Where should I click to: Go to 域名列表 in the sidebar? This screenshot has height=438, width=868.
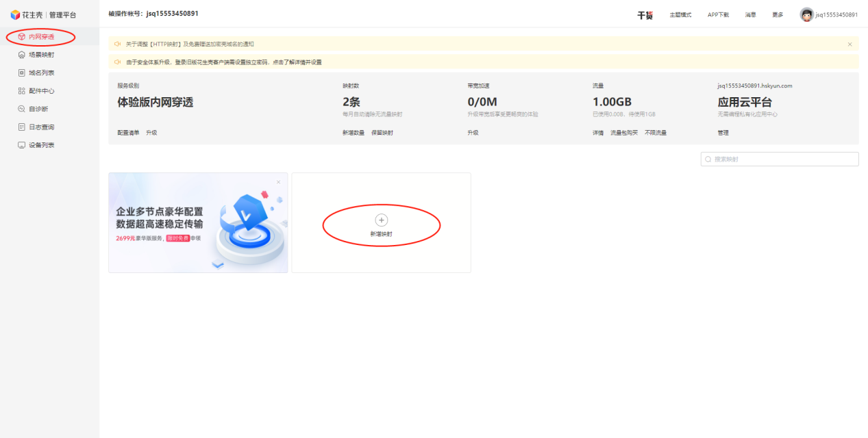tap(41, 73)
